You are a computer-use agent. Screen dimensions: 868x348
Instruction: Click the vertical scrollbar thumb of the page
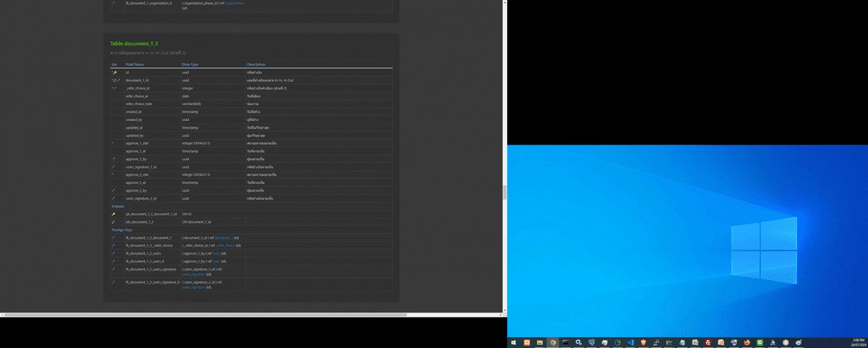[504, 192]
